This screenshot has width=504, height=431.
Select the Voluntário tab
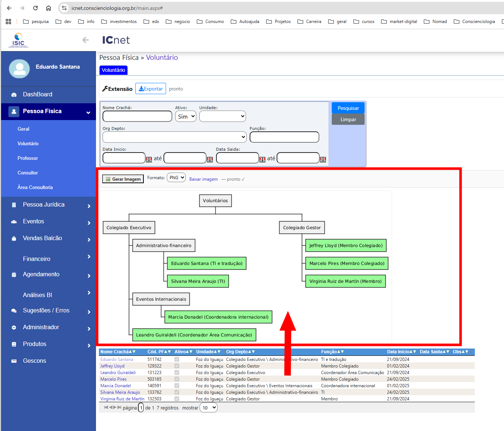pos(113,70)
